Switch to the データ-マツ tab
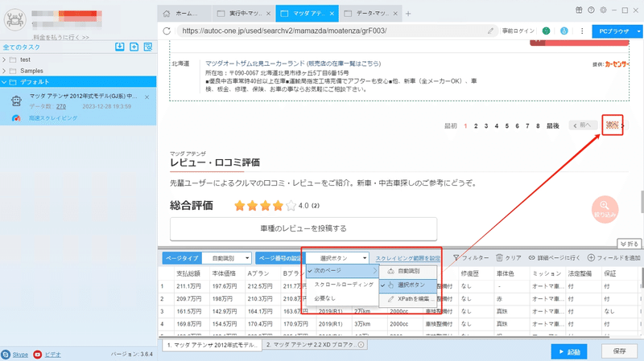 pyautogui.click(x=371, y=14)
